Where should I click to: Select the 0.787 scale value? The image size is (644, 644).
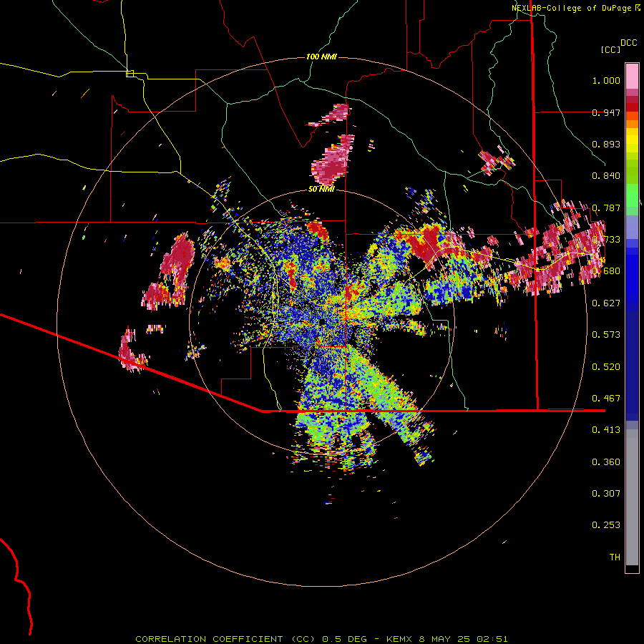pyautogui.click(x=606, y=208)
